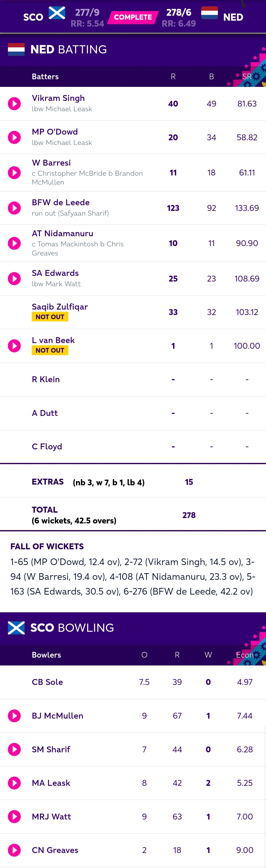Play Vikram Singh's dismissal video
266x868 pixels.
[x=14, y=104]
